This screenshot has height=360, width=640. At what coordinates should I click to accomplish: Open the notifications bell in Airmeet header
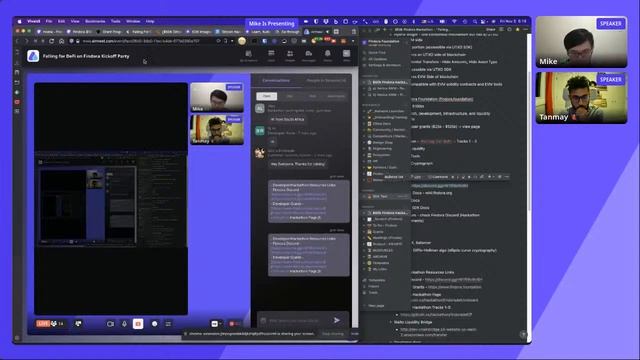click(328, 55)
